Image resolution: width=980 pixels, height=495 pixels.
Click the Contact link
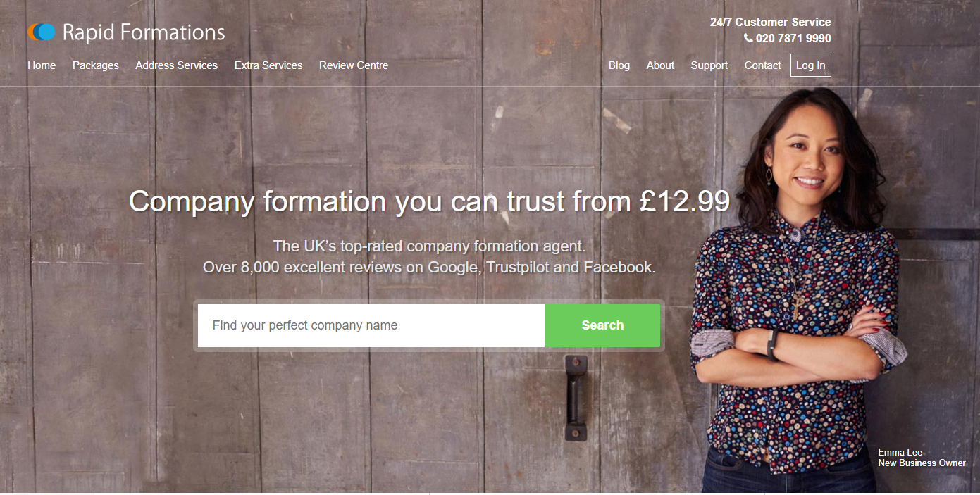pyautogui.click(x=763, y=65)
